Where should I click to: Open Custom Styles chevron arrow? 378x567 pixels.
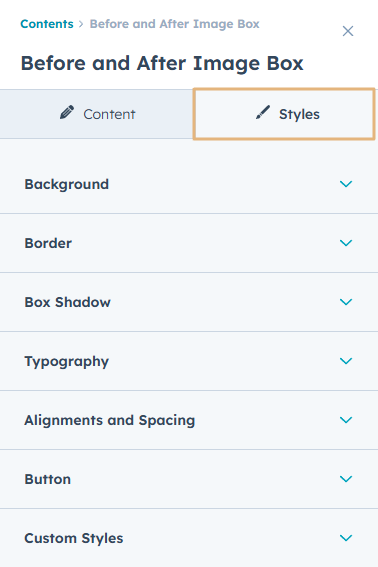pos(346,538)
